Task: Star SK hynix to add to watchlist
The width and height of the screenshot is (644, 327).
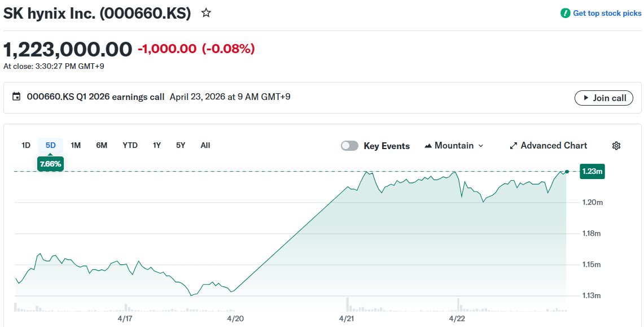Action: [205, 12]
